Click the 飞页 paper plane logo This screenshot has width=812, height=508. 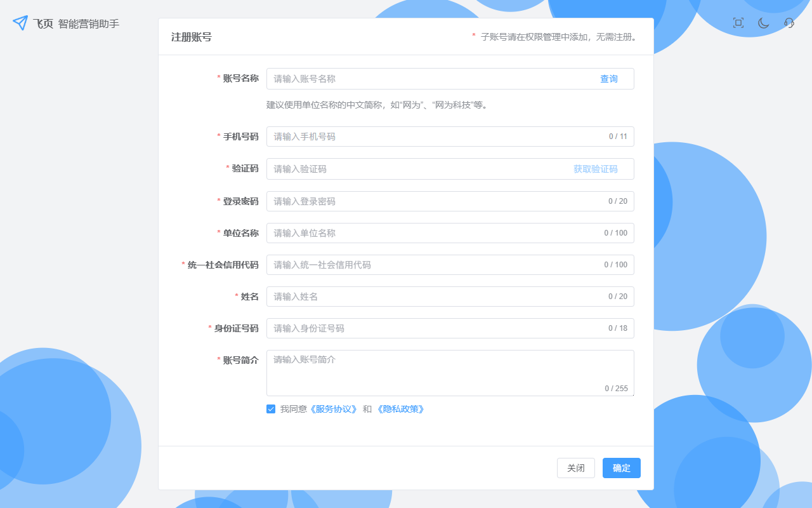tap(20, 23)
